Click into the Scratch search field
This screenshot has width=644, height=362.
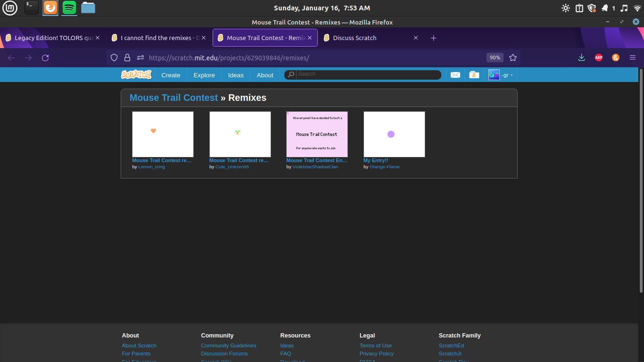click(368, 74)
